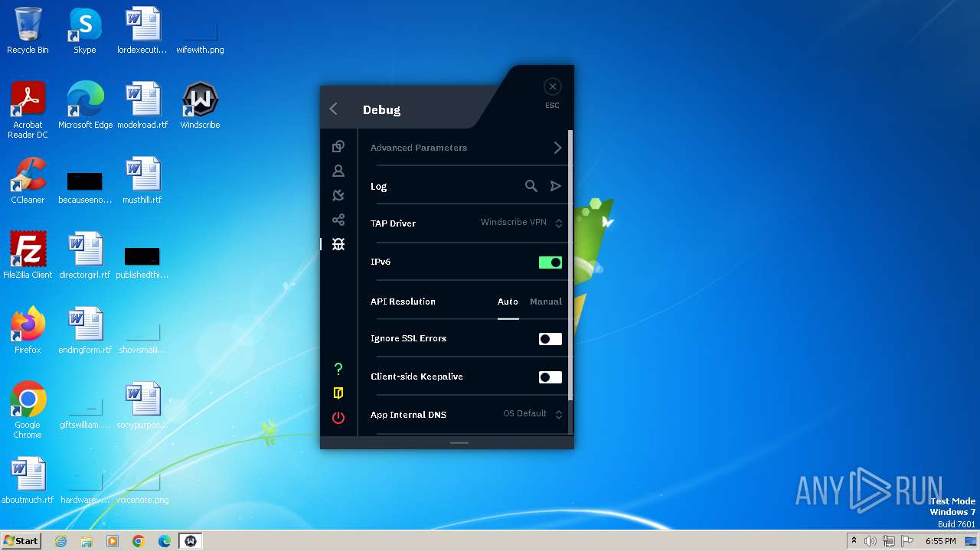This screenshot has width=980, height=551.
Task: Open TAP Driver dropdown Windscribe VPN
Action: [x=521, y=223]
